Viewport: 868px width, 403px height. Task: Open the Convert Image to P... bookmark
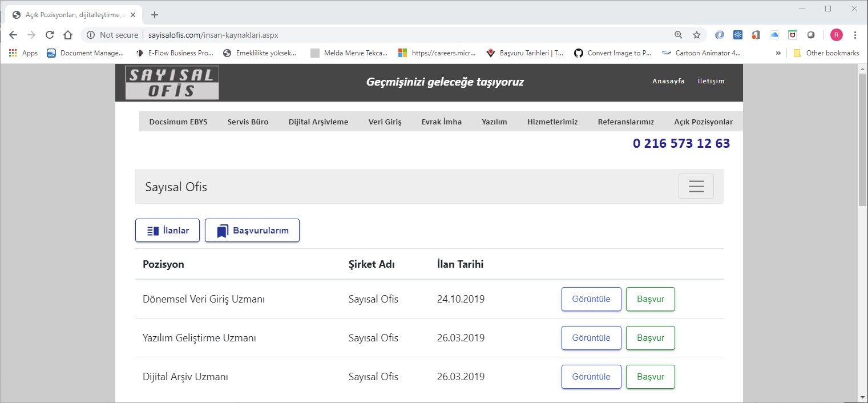click(613, 53)
